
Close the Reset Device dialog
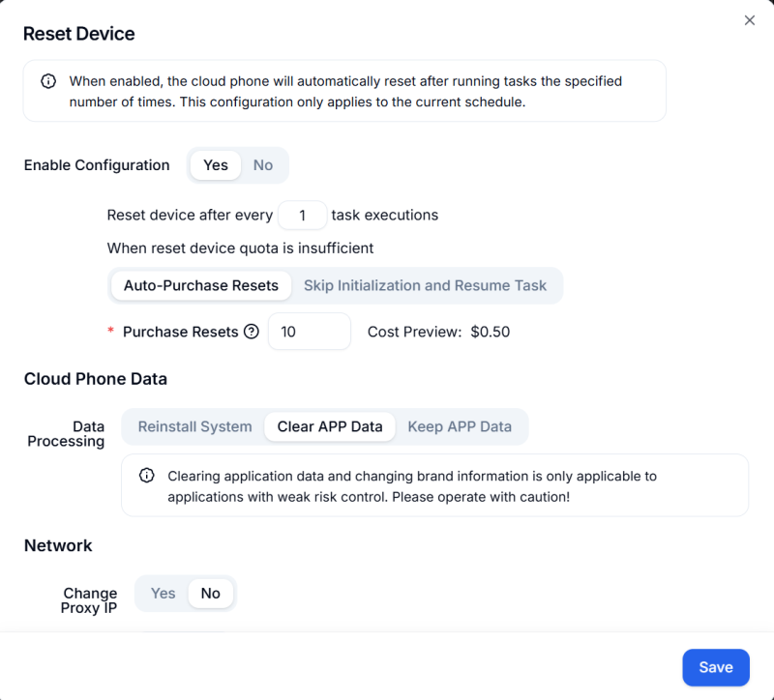pos(750,19)
